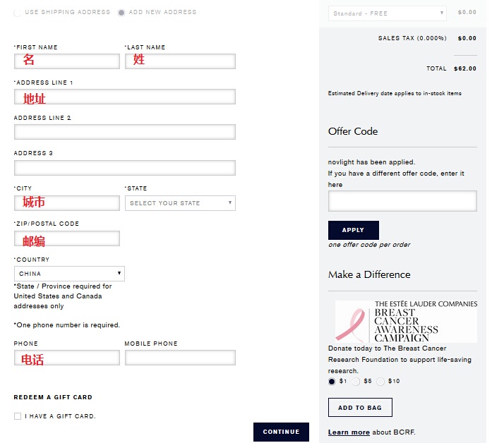Click the Mobile Phone input field
Viewport: 504px width, 443px height.
pyautogui.click(x=180, y=358)
